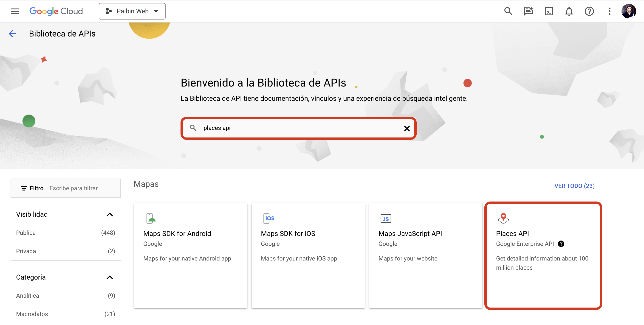The height and width of the screenshot is (325, 644).
Task: Click the Filtro filter icon
Action: click(24, 188)
